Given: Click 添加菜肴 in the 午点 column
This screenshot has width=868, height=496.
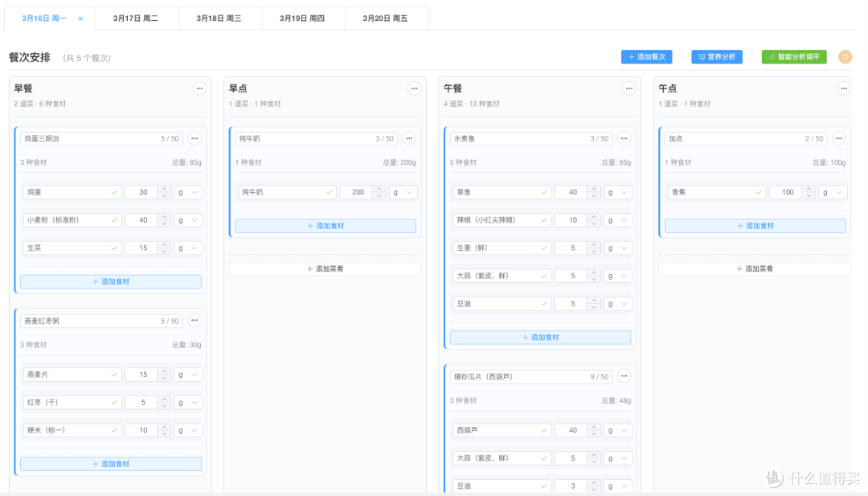Looking at the screenshot, I should click(x=755, y=268).
